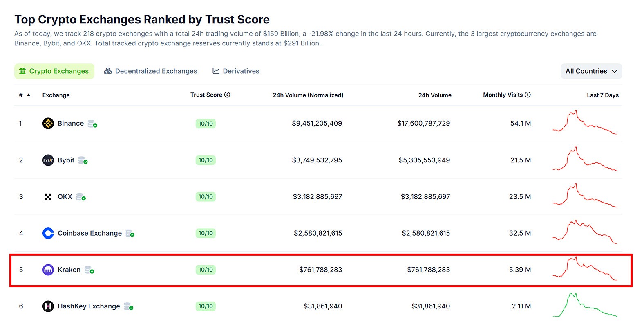
Task: Click the Kraken logo icon
Action: (48, 270)
